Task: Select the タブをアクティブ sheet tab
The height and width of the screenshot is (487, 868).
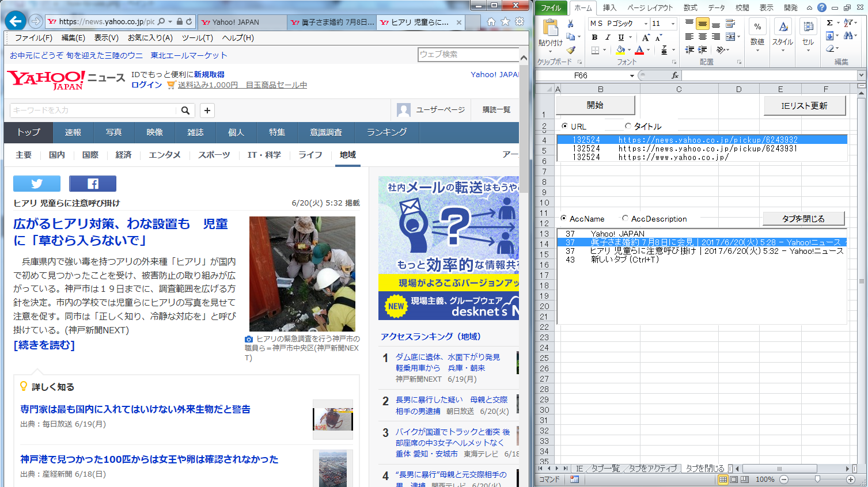Action: (653, 469)
